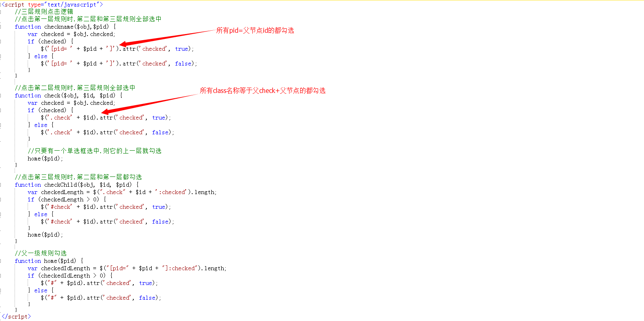Click "} else {" inside checkChild function
This screenshot has width=644, height=321.
point(41,214)
